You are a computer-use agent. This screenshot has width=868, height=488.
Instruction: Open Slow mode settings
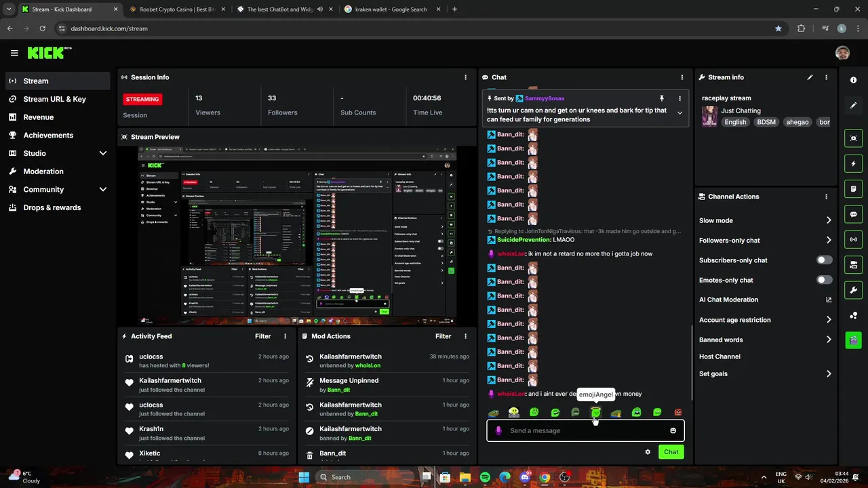(x=765, y=220)
